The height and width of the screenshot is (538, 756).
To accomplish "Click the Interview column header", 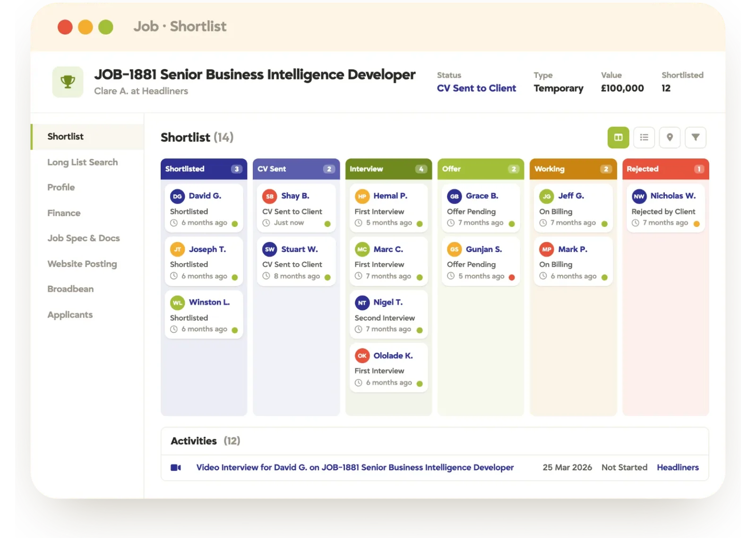I will click(388, 169).
